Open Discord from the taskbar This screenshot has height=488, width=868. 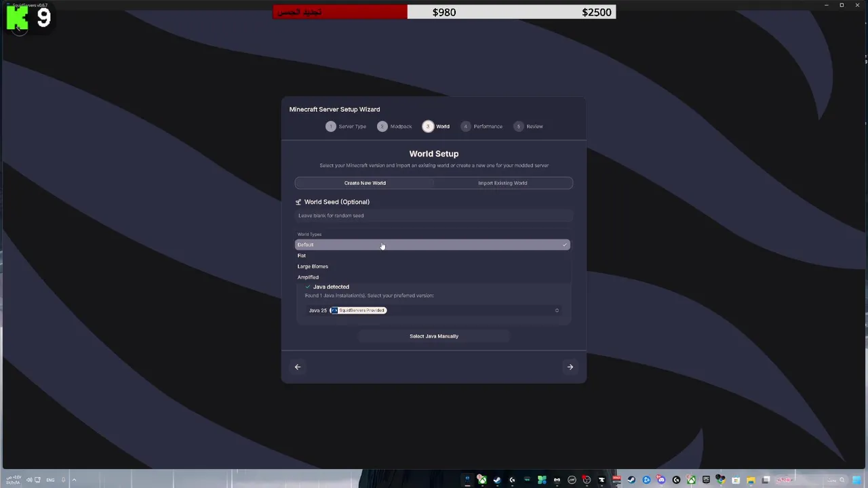click(x=660, y=480)
